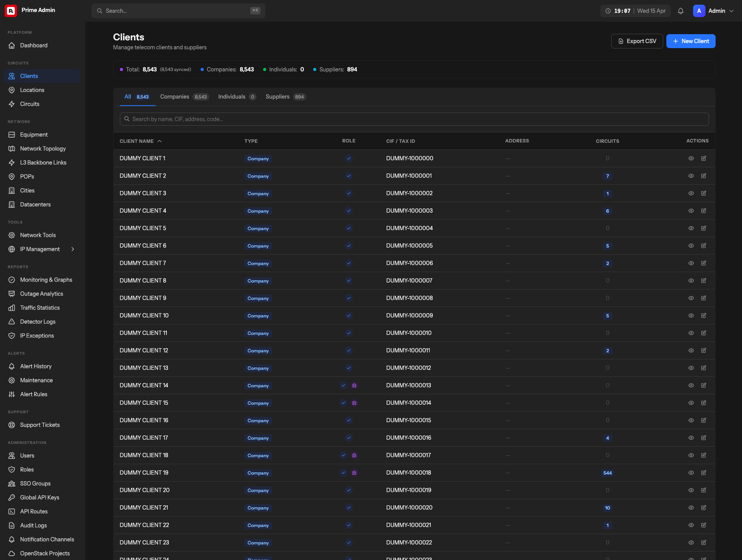Viewport: 742px width, 560px height.
Task: View details of DUMMY CLIENT 5
Action: click(691, 228)
